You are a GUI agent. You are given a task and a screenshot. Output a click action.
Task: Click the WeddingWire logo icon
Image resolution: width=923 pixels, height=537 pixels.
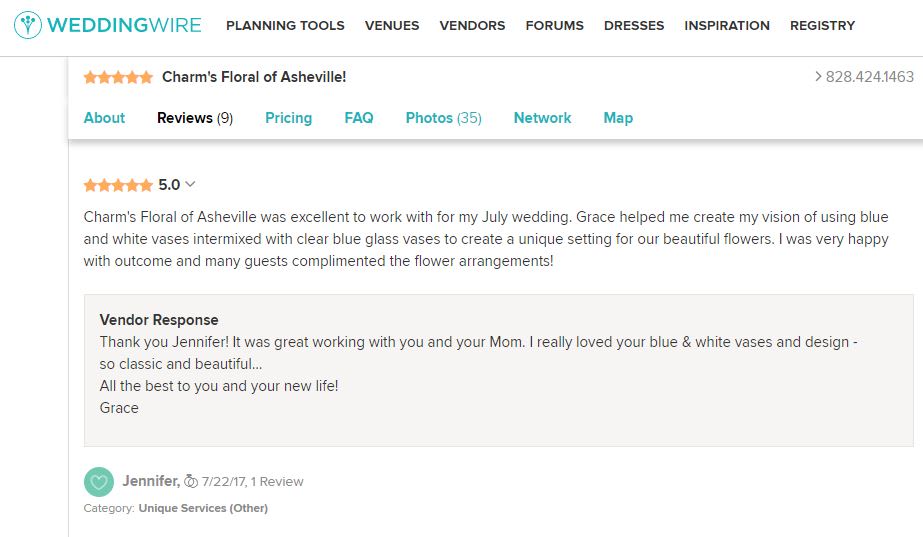tap(28, 25)
